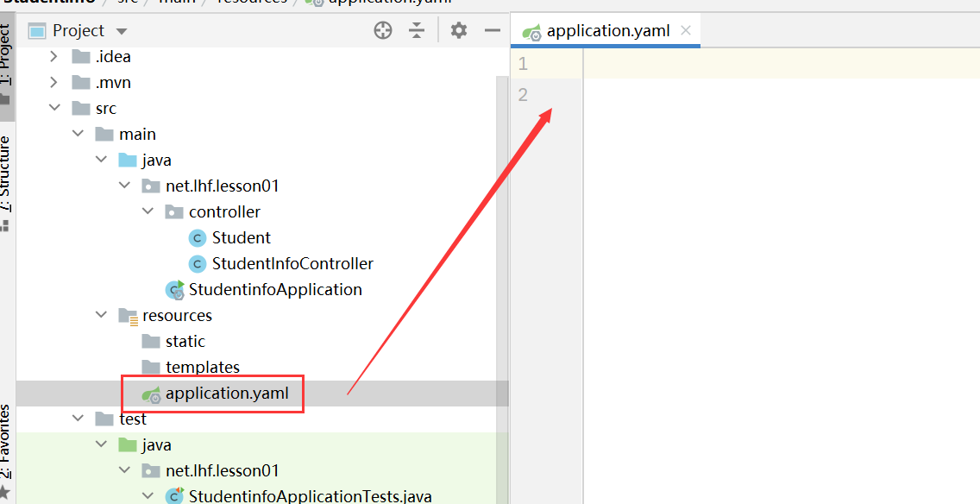Collapse the net.lhf.lesson01 package under main

click(x=124, y=186)
